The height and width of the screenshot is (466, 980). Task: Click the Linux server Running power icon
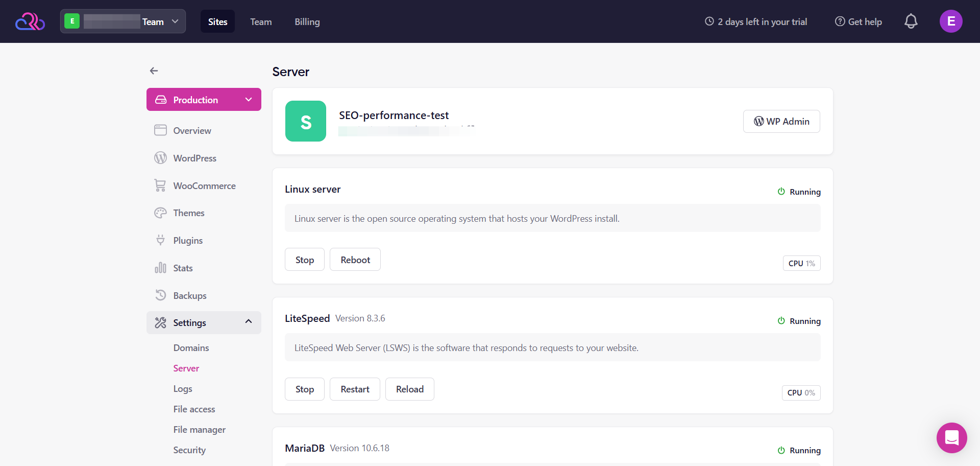tap(781, 192)
